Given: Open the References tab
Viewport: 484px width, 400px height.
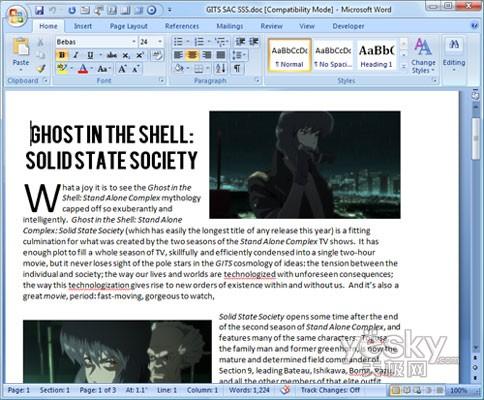Looking at the screenshot, I should coord(182,26).
